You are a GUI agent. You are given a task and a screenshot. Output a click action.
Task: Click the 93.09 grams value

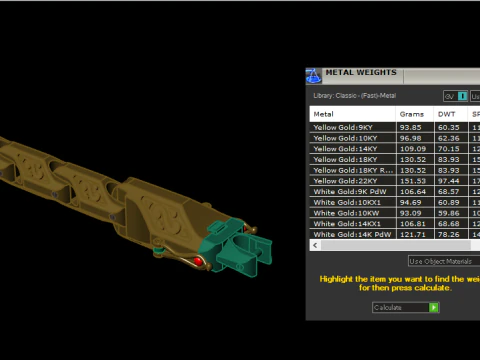pyautogui.click(x=411, y=213)
